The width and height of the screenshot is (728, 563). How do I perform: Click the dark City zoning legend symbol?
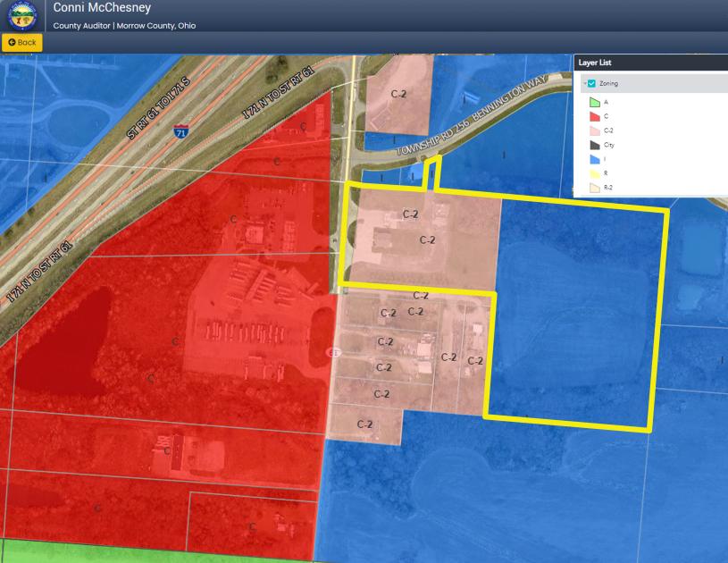pos(594,145)
